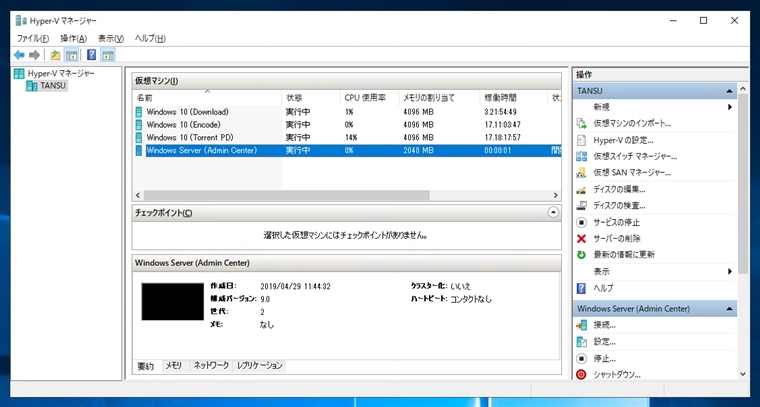Toggle the Action pane toolbar icon
Image resolution: width=760 pixels, height=407 pixels.
108,55
